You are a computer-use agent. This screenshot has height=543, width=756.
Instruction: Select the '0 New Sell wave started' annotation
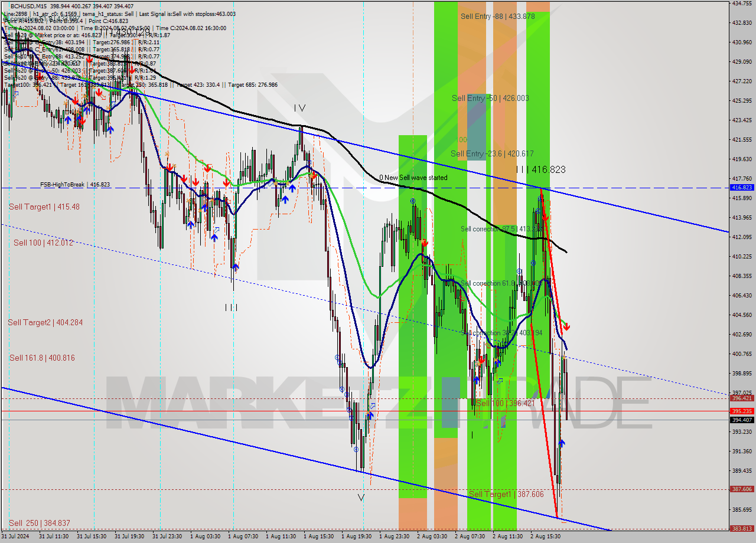click(x=413, y=178)
